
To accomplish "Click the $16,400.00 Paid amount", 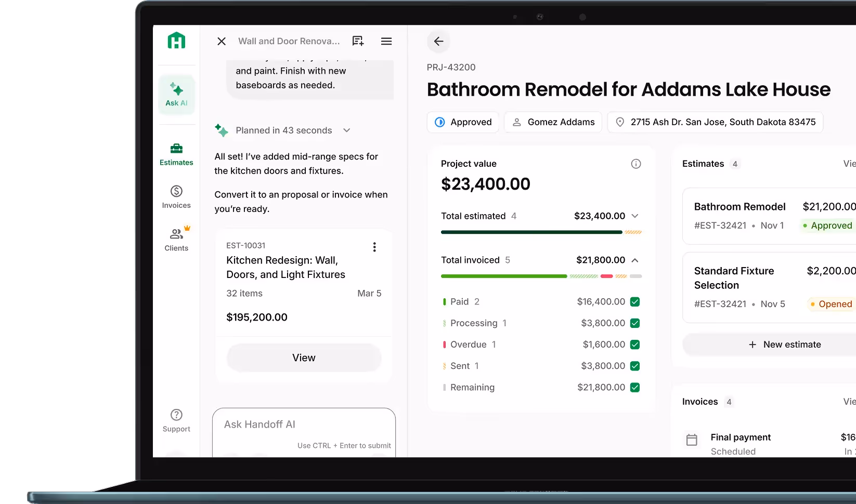I will (x=601, y=302).
